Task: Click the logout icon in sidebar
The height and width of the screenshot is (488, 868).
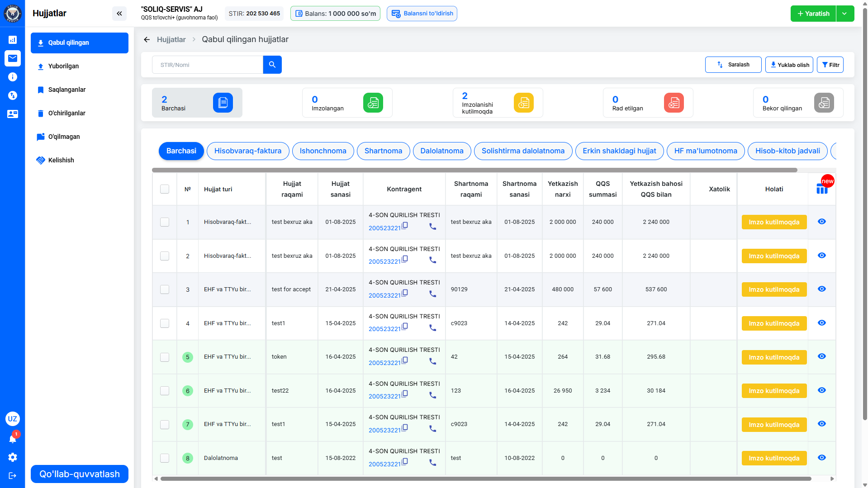Action: coord(13,475)
